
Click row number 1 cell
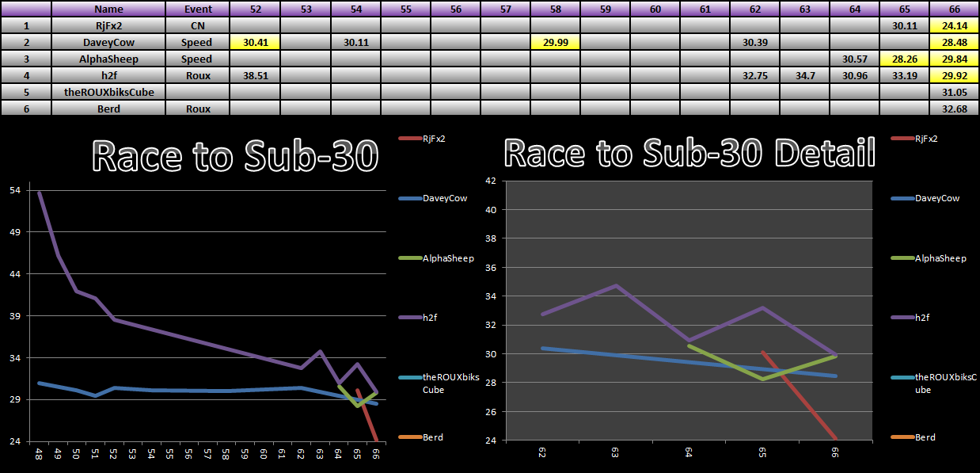26,25
